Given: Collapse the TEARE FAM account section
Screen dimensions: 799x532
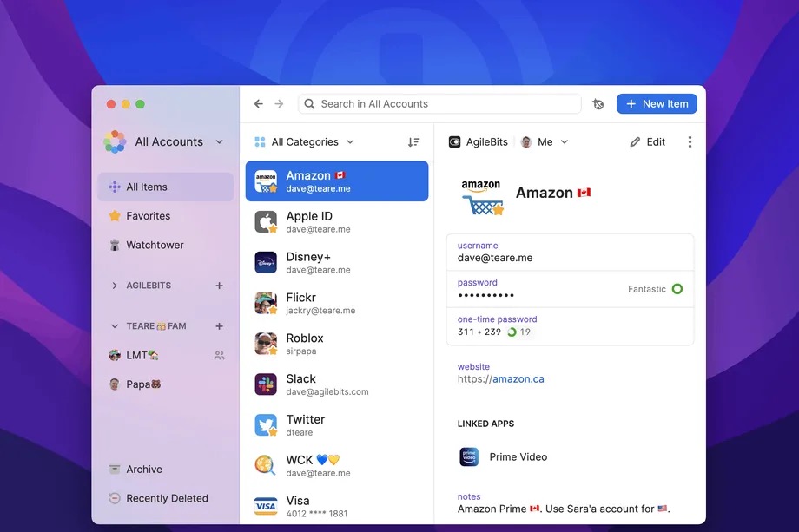Looking at the screenshot, I should (x=115, y=326).
